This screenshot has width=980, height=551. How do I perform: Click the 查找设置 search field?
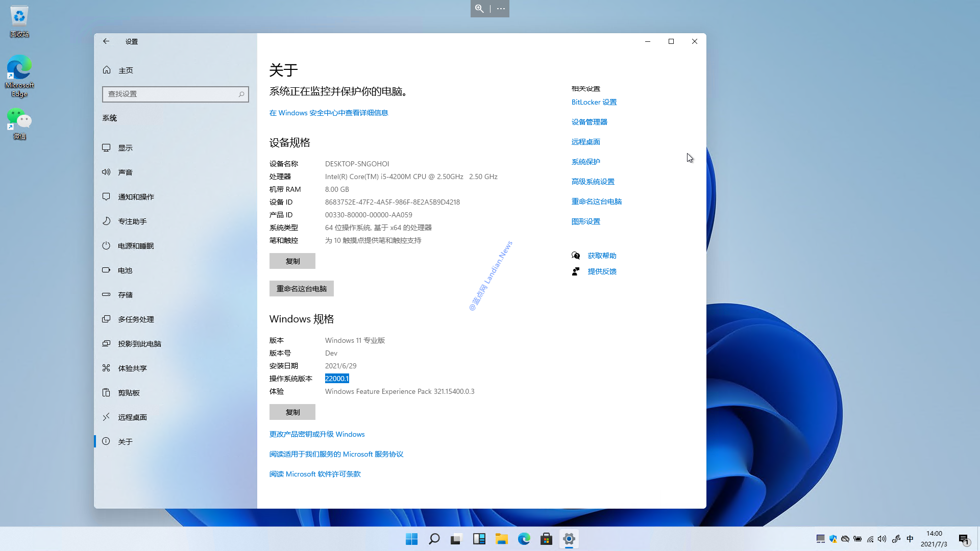[x=176, y=94]
